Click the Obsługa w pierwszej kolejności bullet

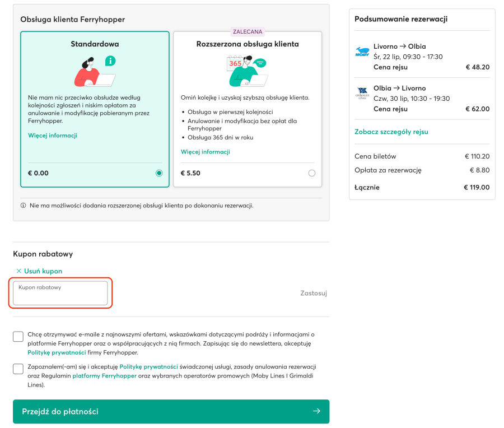pyautogui.click(x=231, y=112)
